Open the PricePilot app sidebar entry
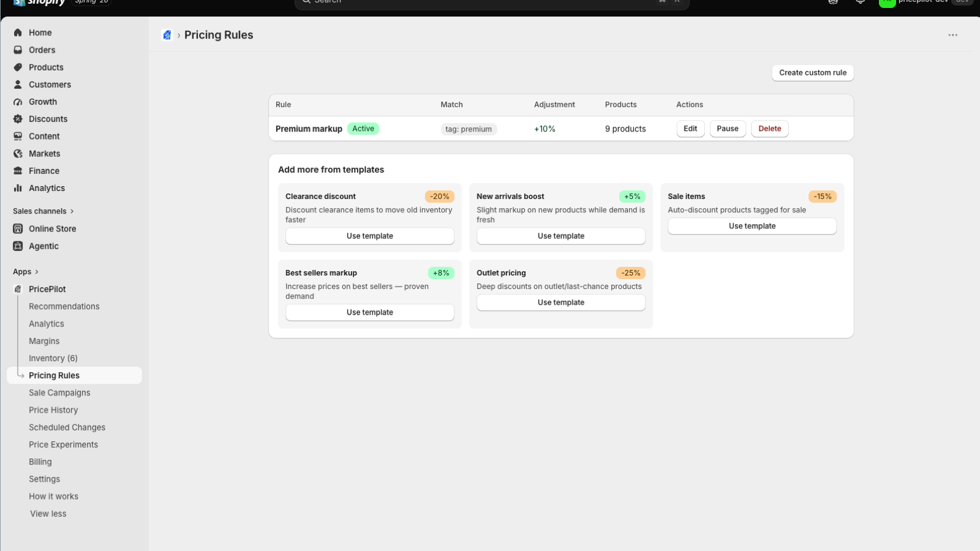The height and width of the screenshot is (551, 980). click(x=47, y=289)
